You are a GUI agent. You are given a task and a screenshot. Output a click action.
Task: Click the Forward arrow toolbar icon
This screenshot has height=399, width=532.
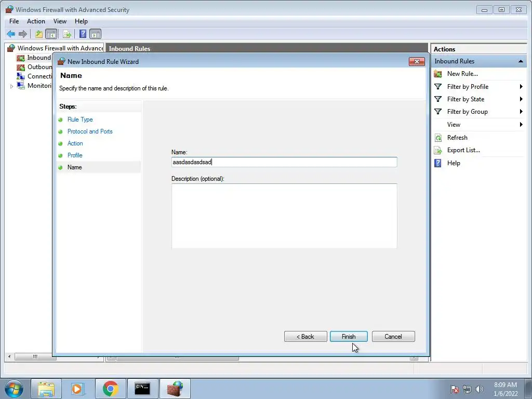23,34
